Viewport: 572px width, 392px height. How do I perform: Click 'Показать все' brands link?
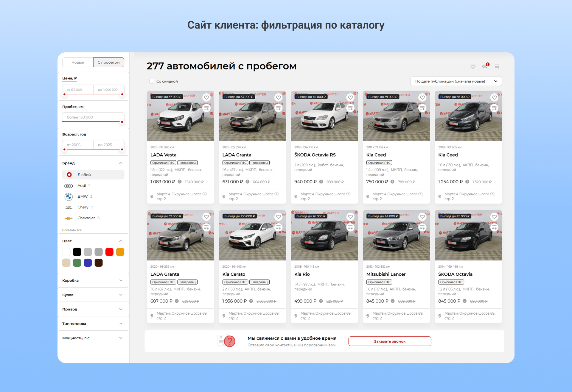pyautogui.click(x=72, y=230)
